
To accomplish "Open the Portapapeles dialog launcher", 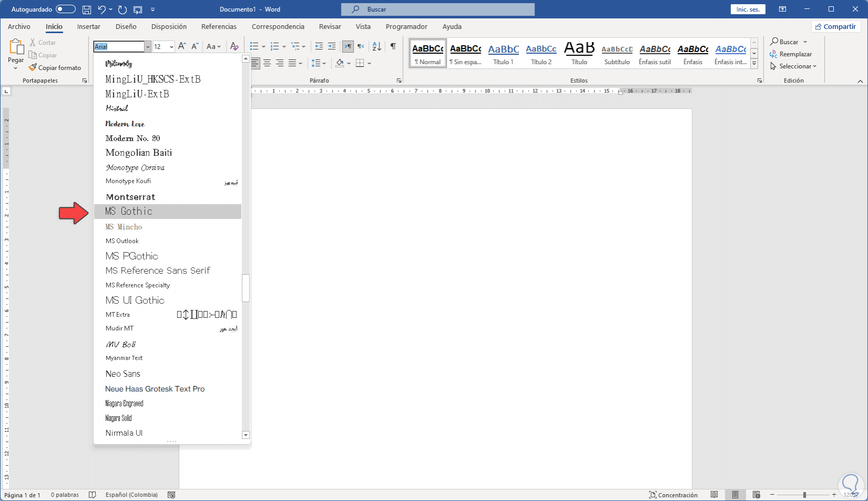I will 84,81.
